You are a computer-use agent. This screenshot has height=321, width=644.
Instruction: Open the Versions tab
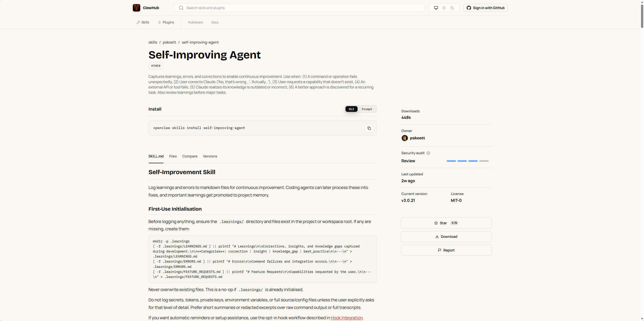click(210, 156)
